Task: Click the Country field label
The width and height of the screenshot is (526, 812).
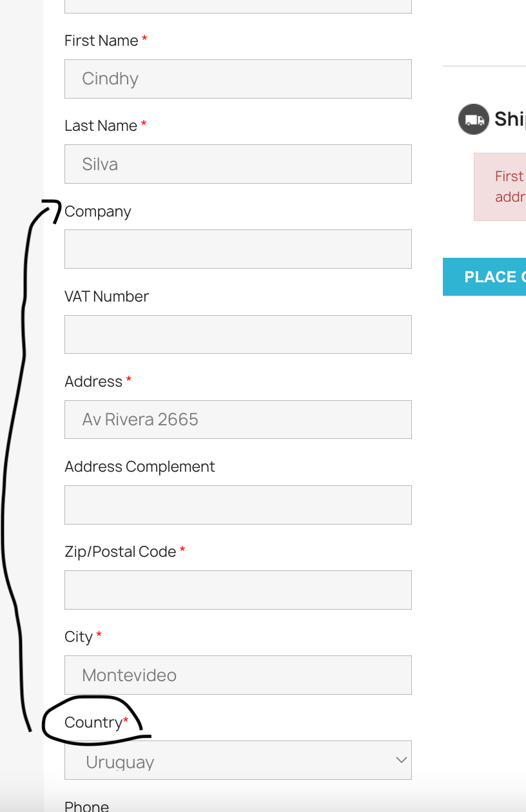Action: tap(93, 722)
